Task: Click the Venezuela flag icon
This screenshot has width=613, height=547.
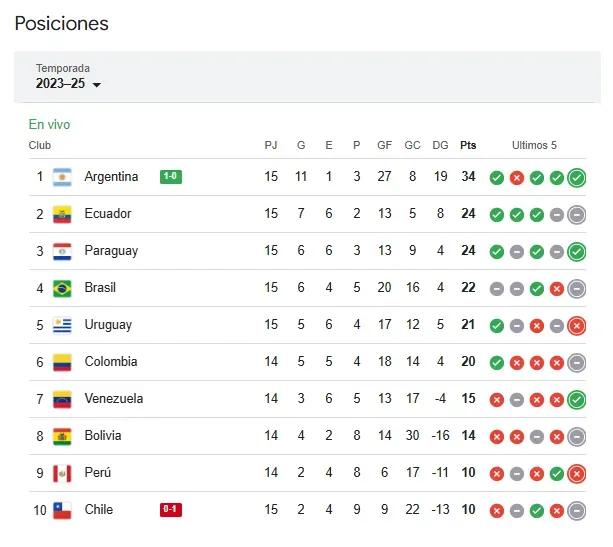Action: point(62,399)
